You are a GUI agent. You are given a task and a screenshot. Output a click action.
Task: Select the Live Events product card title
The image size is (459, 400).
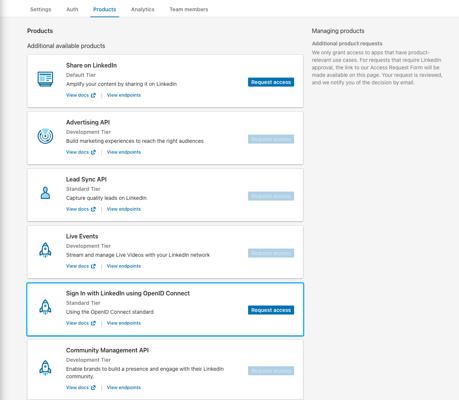tap(82, 236)
